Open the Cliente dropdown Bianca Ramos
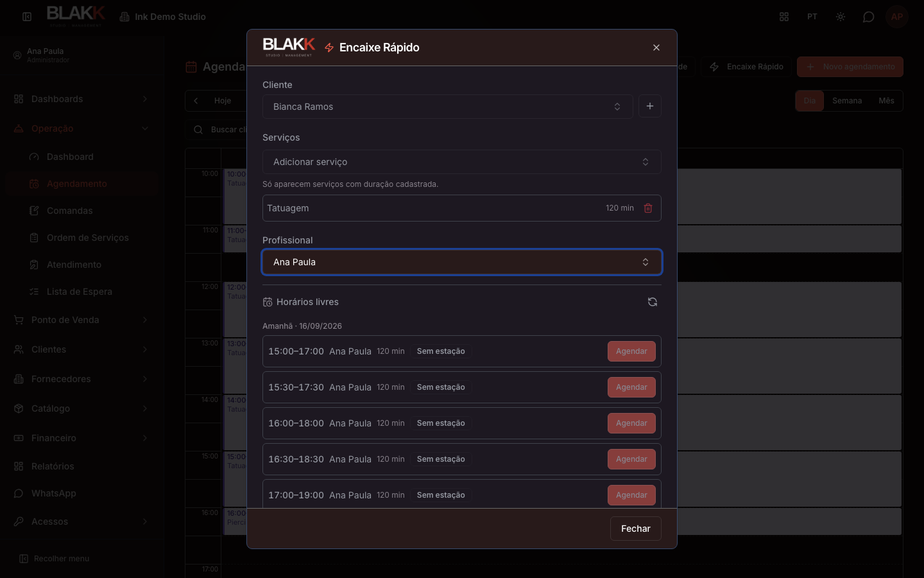The width and height of the screenshot is (924, 578). (448, 107)
